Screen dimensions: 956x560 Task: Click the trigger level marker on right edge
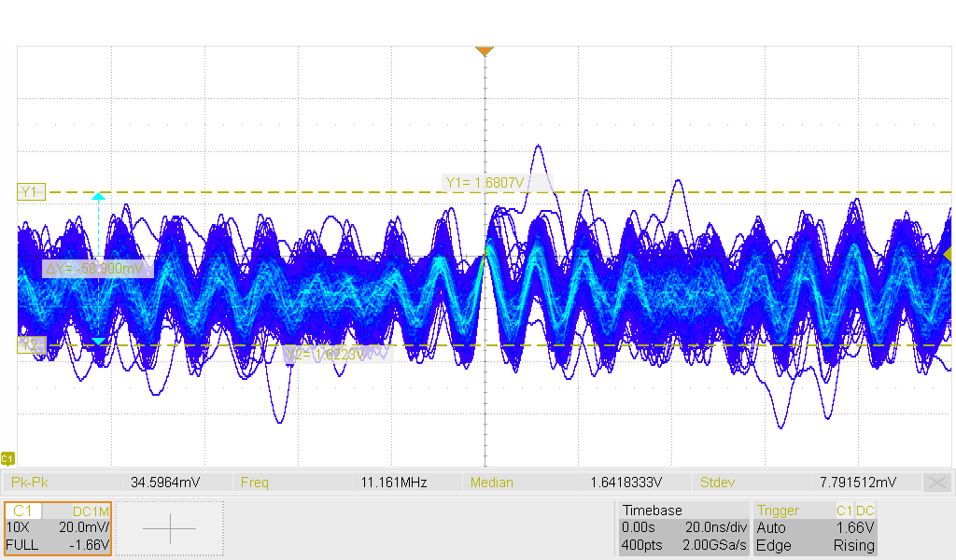(949, 255)
